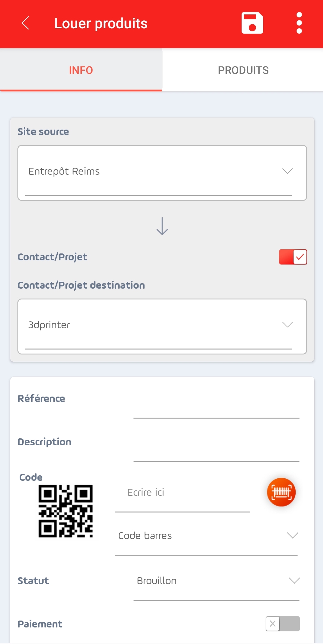Screen dimensions: 323x644
Task: Select the INFO tab
Action: click(81, 70)
